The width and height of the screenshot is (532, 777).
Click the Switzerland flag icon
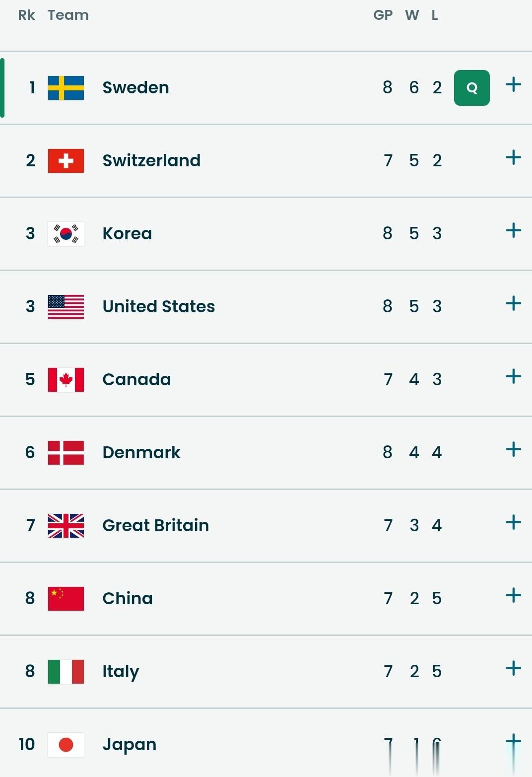66,161
